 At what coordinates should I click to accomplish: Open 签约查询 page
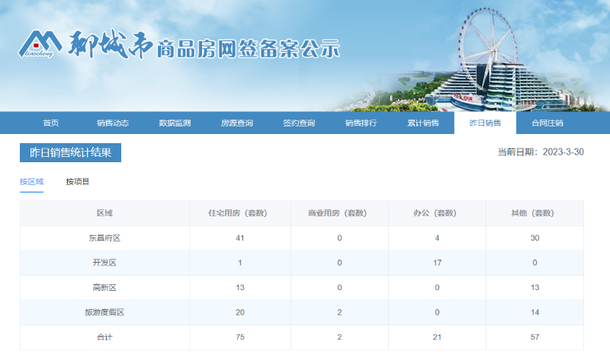pyautogui.click(x=298, y=123)
